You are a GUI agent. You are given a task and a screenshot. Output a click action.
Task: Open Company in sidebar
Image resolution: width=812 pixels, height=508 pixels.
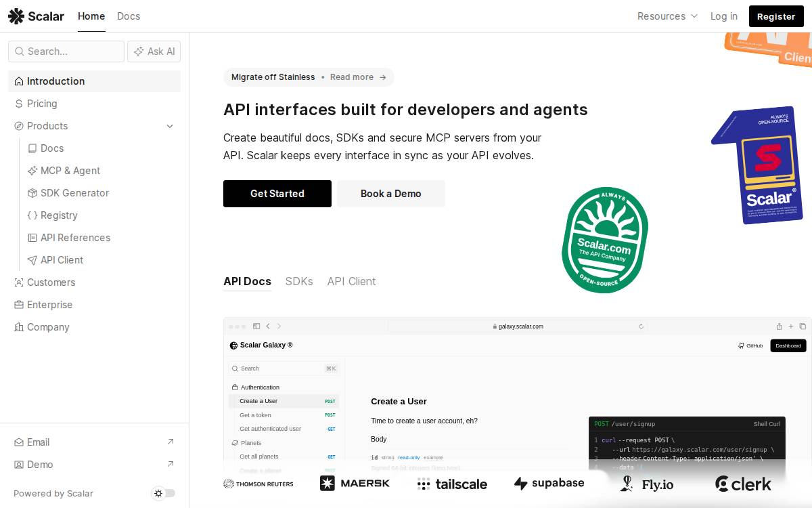(x=94, y=327)
